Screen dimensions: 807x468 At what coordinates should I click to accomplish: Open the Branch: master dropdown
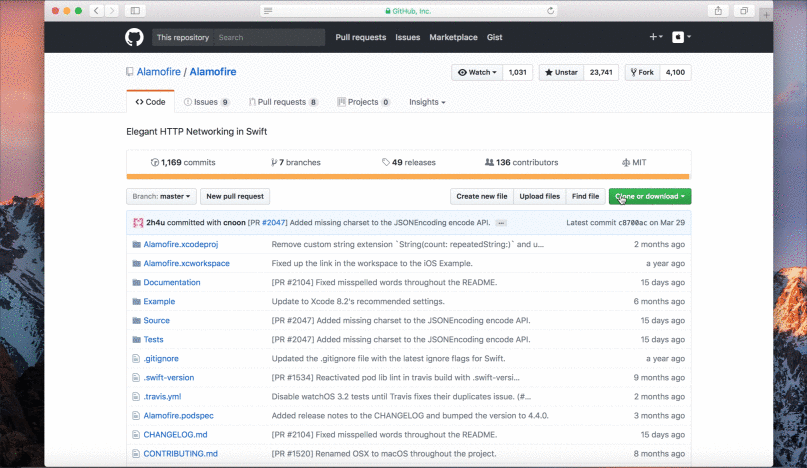[160, 196]
